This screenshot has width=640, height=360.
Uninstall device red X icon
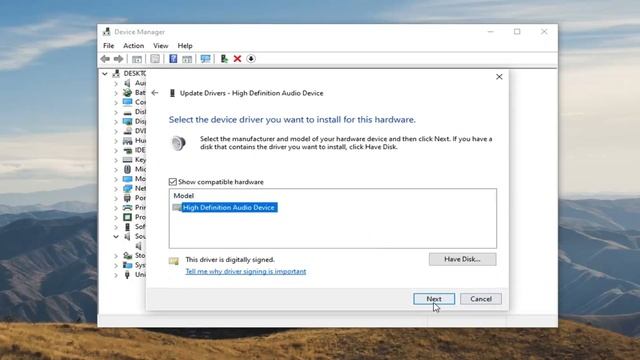coord(237,59)
